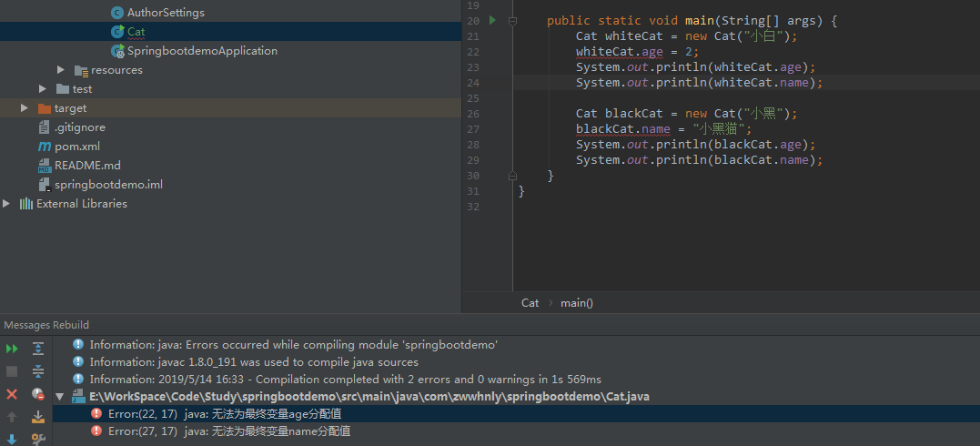
Task: Click the fold marker at main's closing brace
Action: click(x=512, y=175)
